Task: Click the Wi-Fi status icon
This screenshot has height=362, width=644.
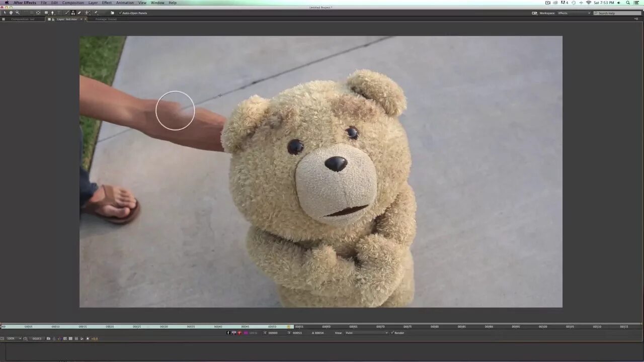Action: [589, 3]
